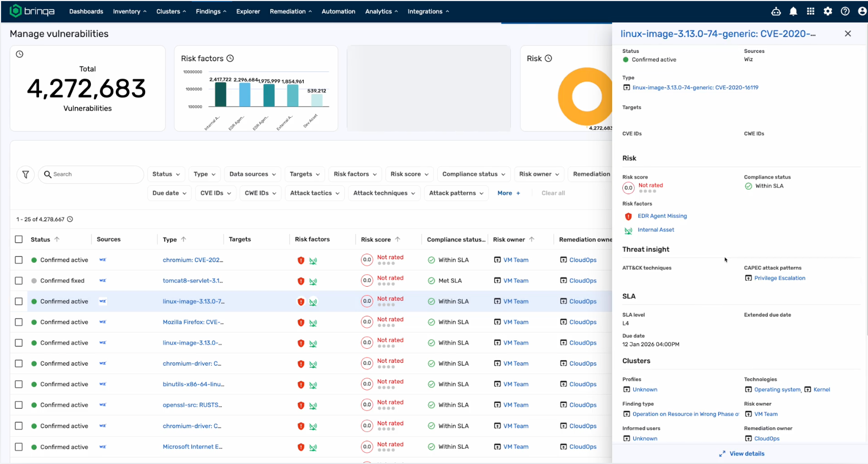Expand the Attack tactics filter dropdown
Screen dimensions: 868x464
pyautogui.click(x=314, y=193)
